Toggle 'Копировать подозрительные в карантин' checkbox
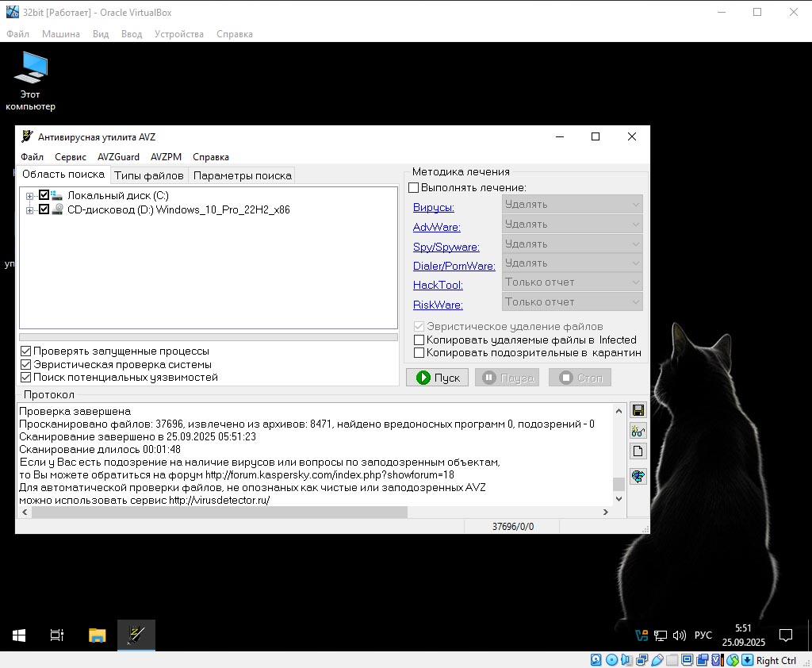 point(419,353)
